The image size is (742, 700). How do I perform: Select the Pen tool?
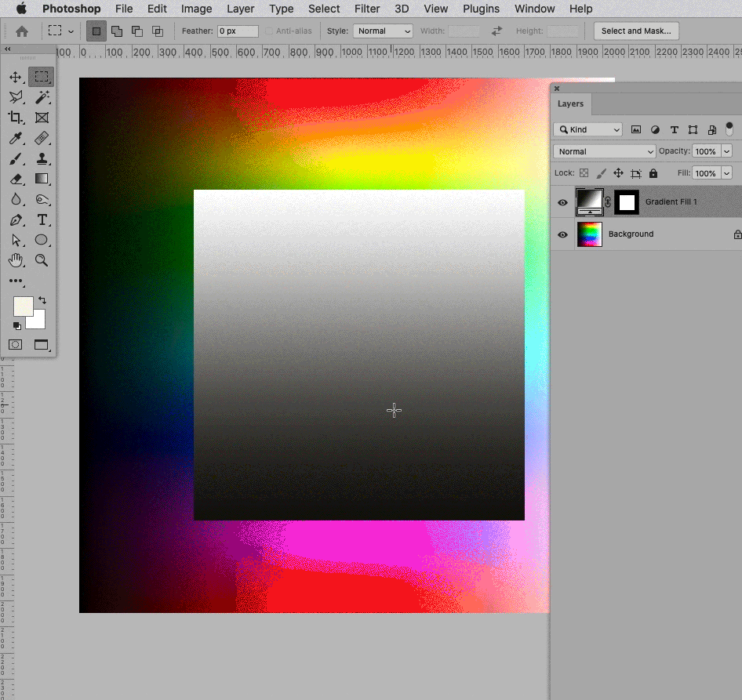(16, 219)
